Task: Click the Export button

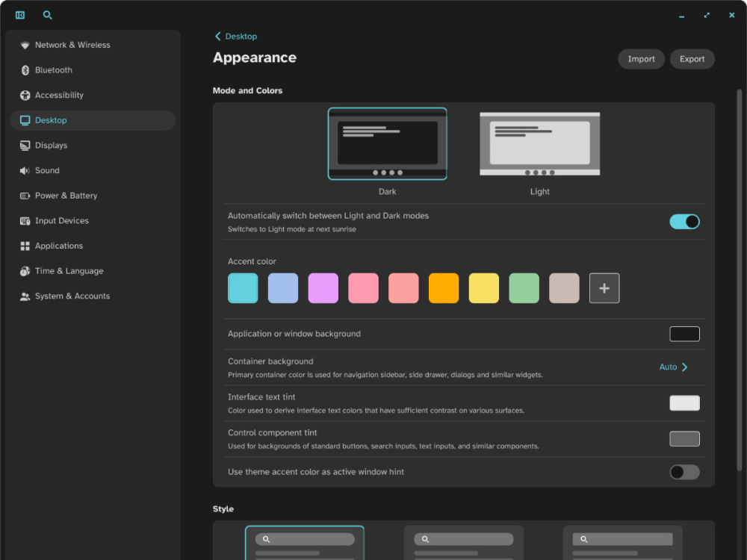Action: pyautogui.click(x=692, y=59)
